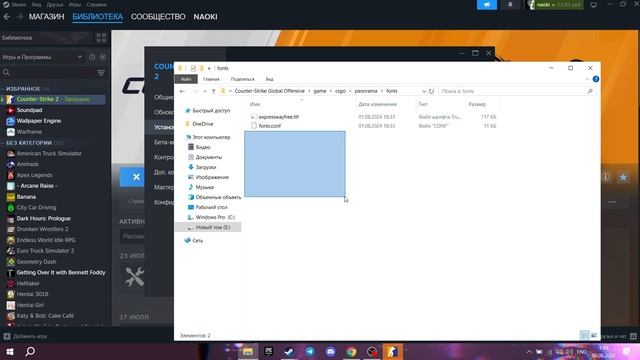The image size is (640, 360).
Task: Open the Друзья menu in Steam menu bar
Action: tap(55, 4)
